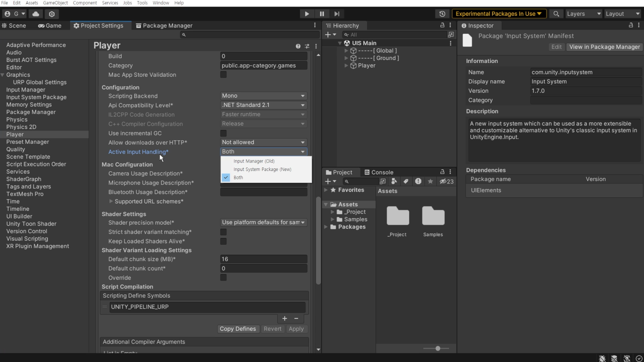Adjust the Project icon size slider
The height and width of the screenshot is (362, 644).
coord(437,349)
